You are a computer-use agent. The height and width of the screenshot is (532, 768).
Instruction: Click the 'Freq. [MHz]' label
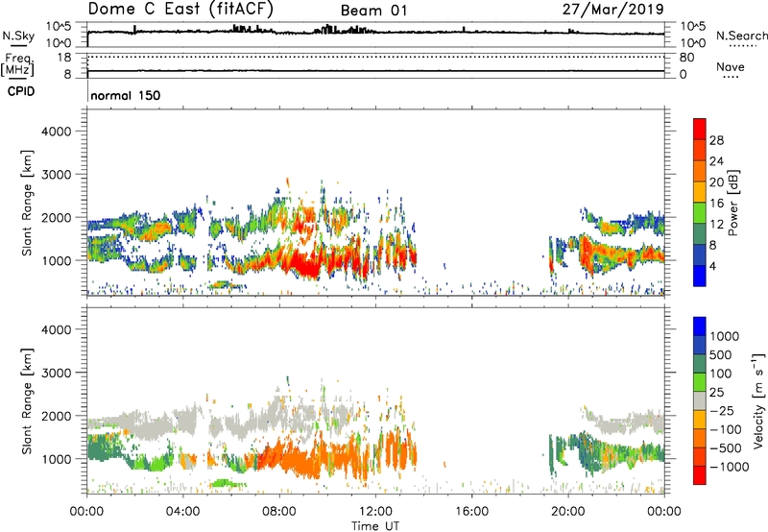pos(17,65)
